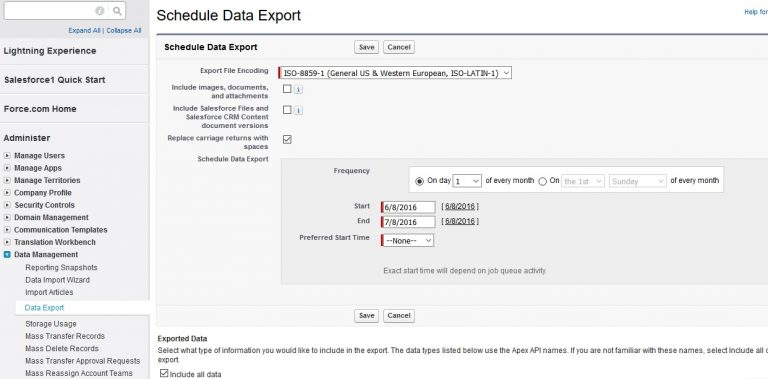
Task: Click the search magnifier icon in sidebar
Action: tap(117, 11)
